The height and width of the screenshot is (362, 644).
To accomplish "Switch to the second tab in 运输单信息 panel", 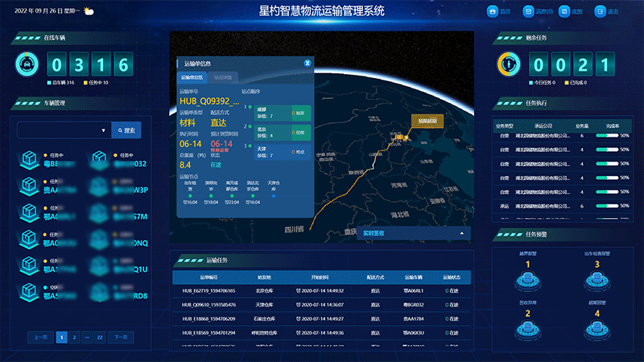I will 222,78.
